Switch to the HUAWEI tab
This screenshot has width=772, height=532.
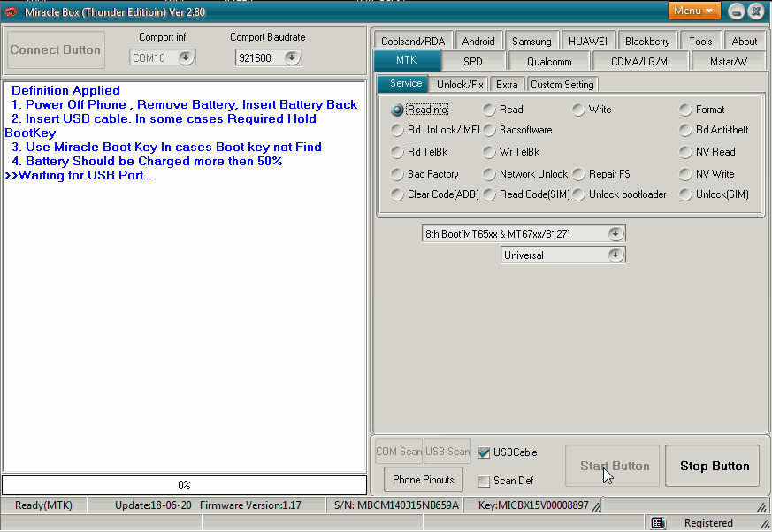(x=587, y=41)
